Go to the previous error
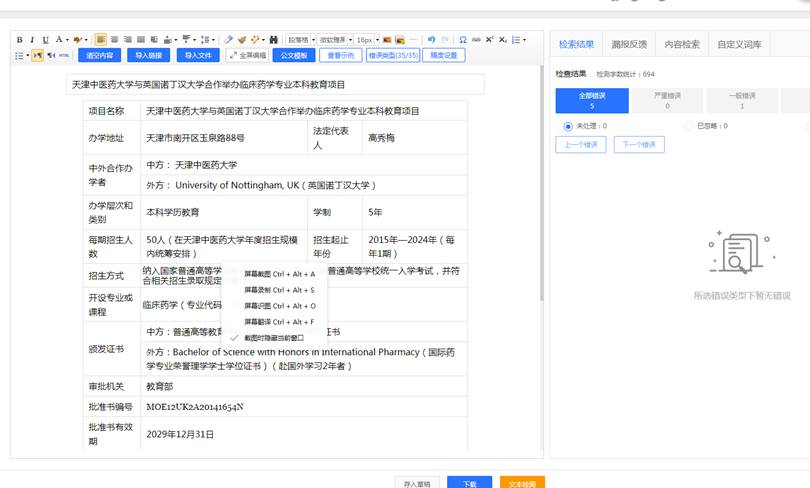 tap(581, 145)
